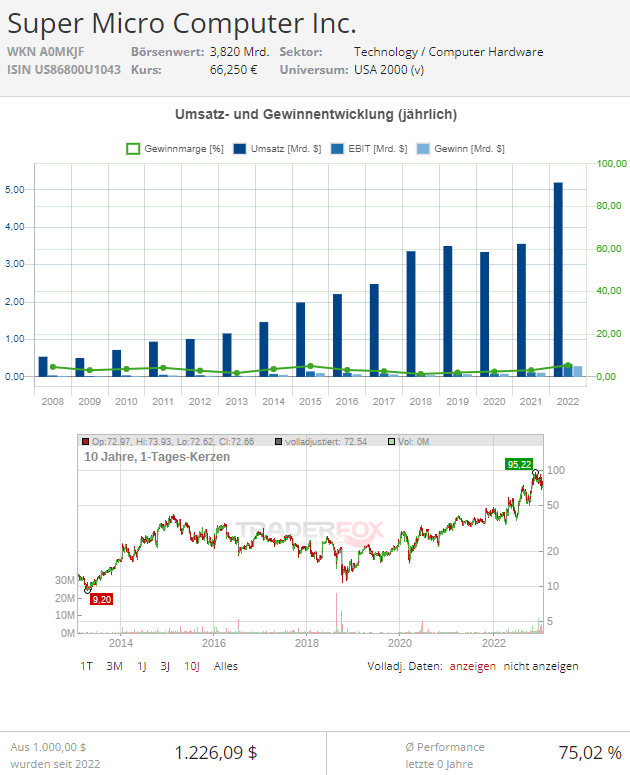Click the 2020 label on price chart axis
The image size is (630, 775).
click(x=399, y=643)
